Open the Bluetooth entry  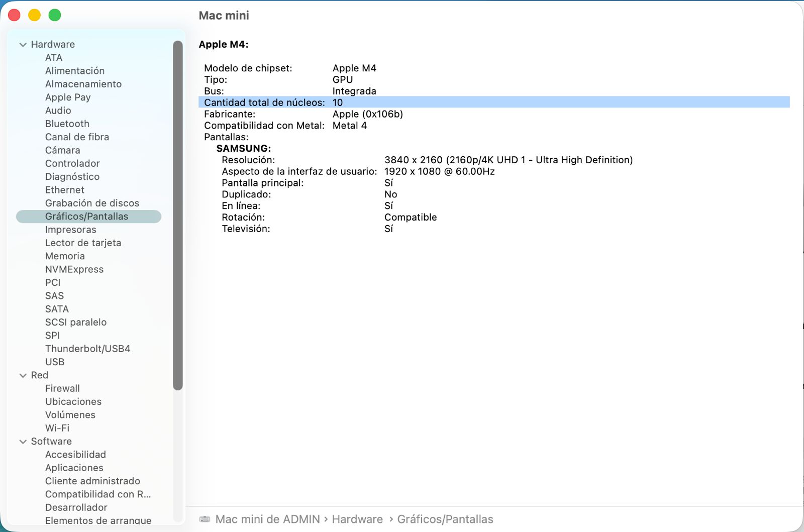(x=67, y=124)
